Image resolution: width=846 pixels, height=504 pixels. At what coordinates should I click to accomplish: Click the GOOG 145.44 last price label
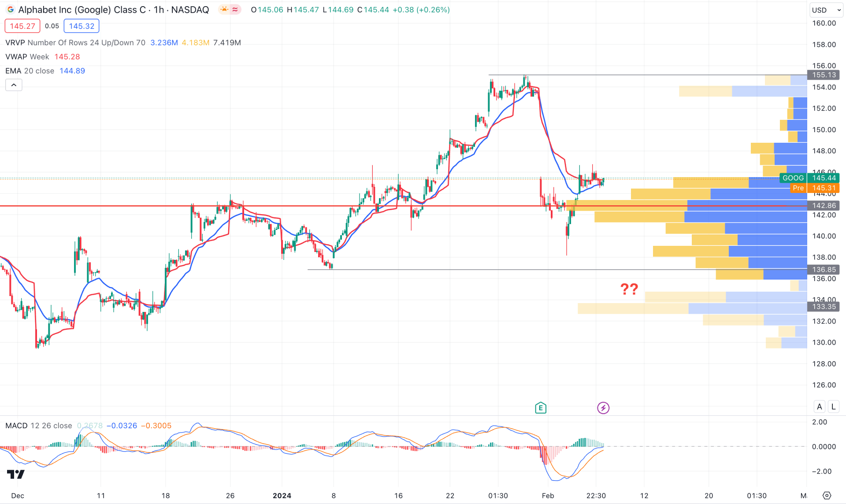(809, 178)
